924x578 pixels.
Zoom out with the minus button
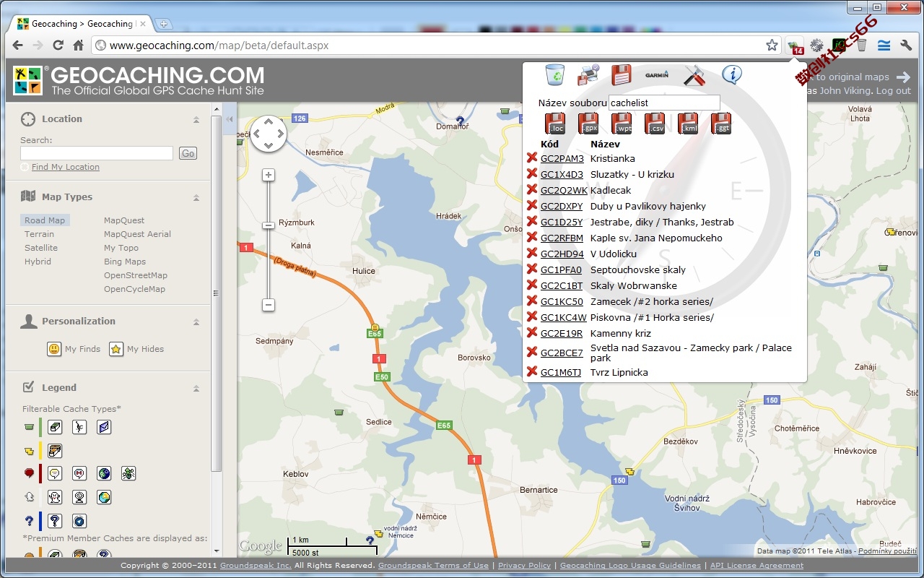click(269, 305)
